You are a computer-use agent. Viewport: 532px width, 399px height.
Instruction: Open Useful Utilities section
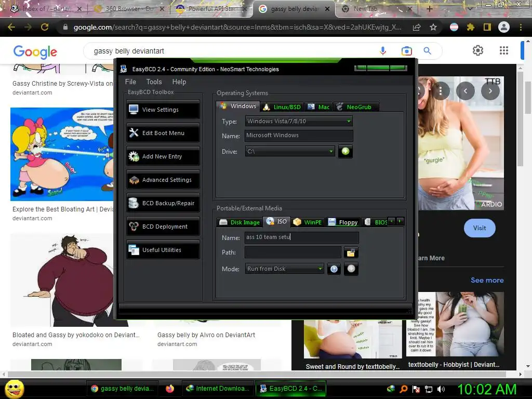tap(163, 250)
